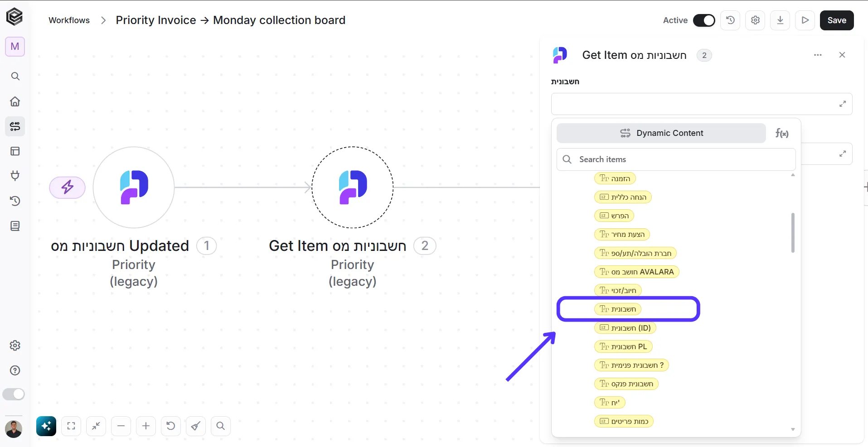Pick the AVALARA dynamic content chip

pos(637,272)
